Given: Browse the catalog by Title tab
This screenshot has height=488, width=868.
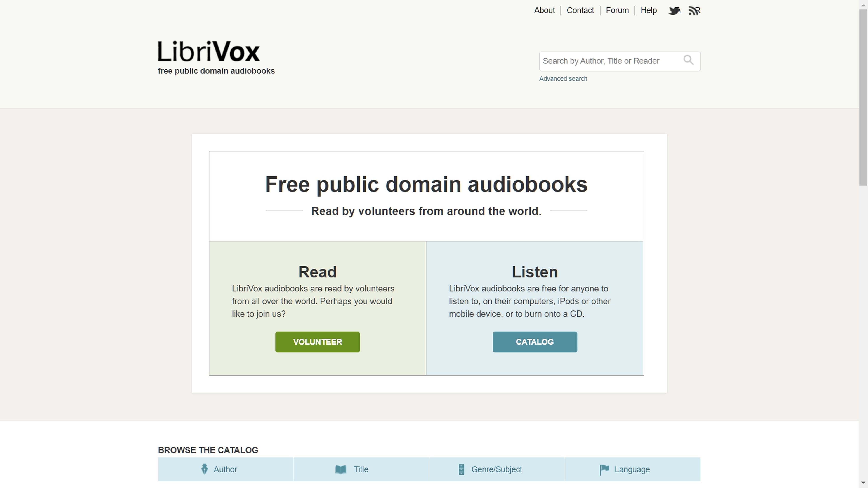Looking at the screenshot, I should pos(361,469).
